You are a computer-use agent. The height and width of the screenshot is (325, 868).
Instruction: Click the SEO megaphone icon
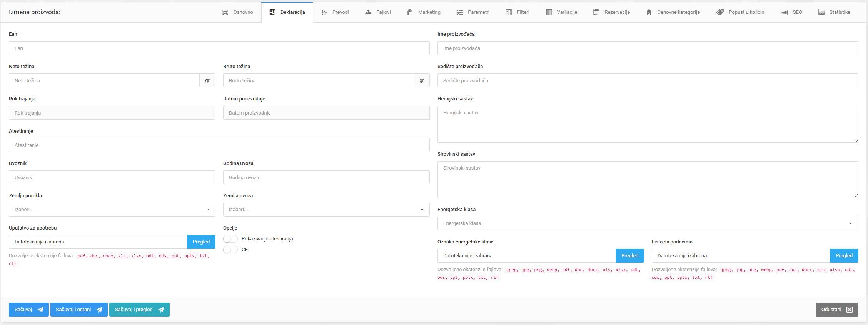[785, 12]
